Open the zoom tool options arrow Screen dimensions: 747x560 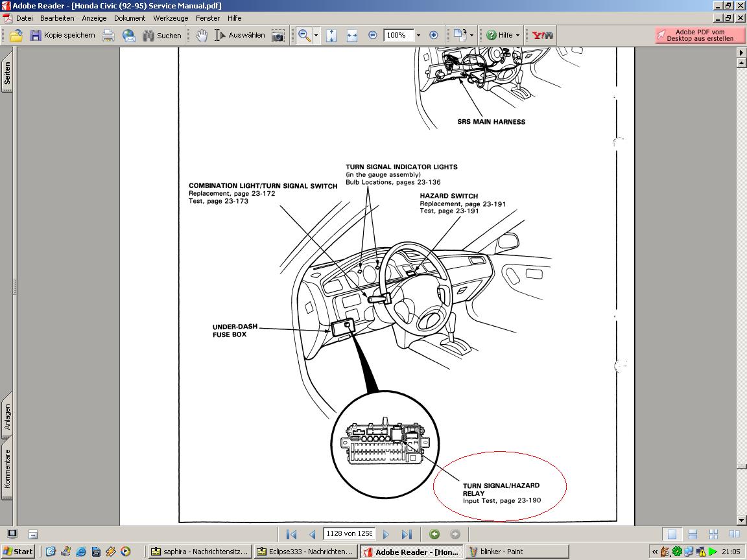316,36
